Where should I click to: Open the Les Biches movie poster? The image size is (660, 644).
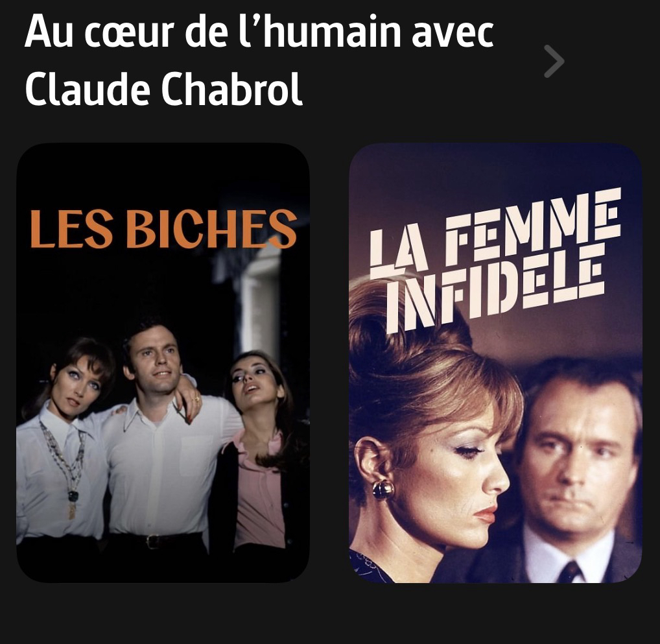point(163,363)
